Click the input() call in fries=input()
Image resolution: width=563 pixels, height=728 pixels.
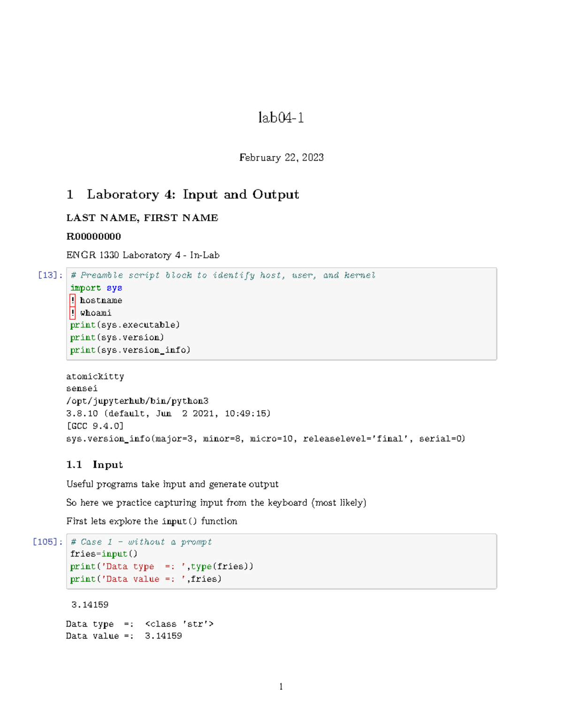[121, 554]
